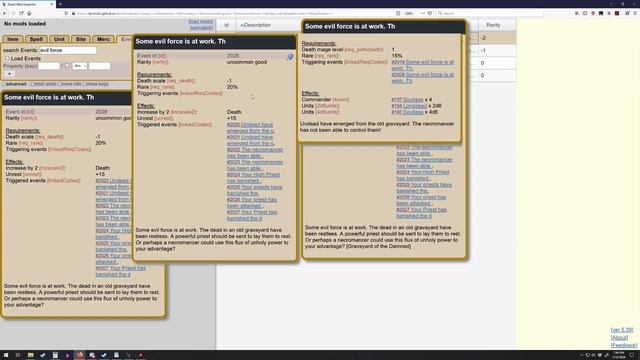Toggle the mod units checkbox

click(33, 84)
